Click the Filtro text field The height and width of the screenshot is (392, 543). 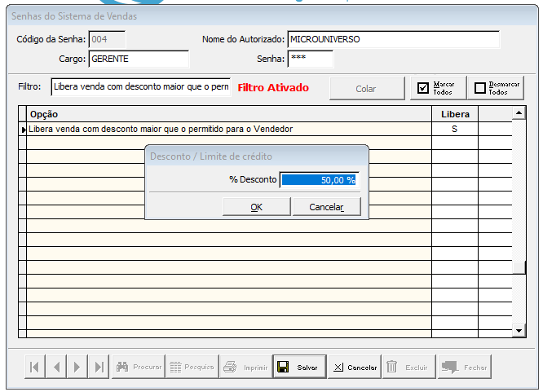pos(140,86)
